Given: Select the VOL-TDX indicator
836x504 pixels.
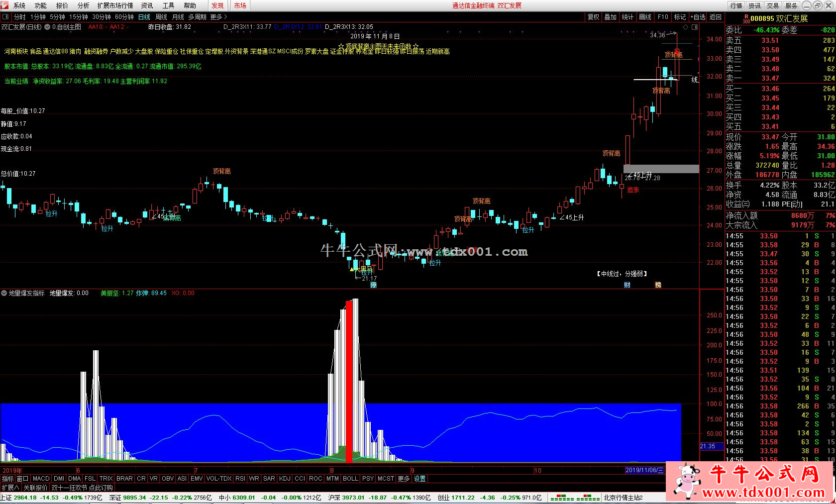Looking at the screenshot, I should [x=219, y=479].
